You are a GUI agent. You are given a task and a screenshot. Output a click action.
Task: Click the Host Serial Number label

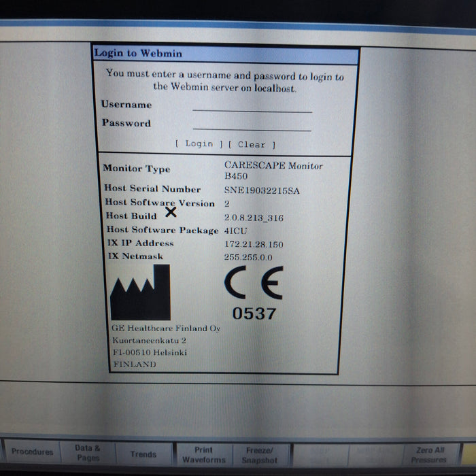pos(152,188)
